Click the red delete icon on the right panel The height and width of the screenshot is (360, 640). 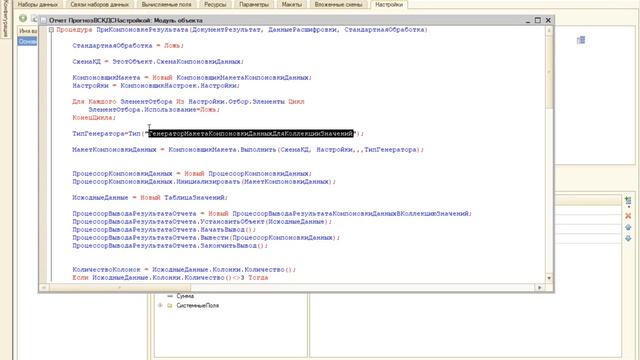[628, 216]
